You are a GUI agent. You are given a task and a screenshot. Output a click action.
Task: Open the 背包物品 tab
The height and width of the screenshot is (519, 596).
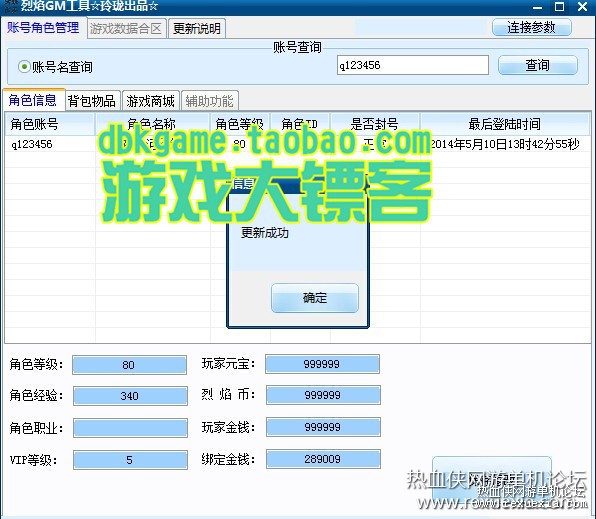click(92, 101)
